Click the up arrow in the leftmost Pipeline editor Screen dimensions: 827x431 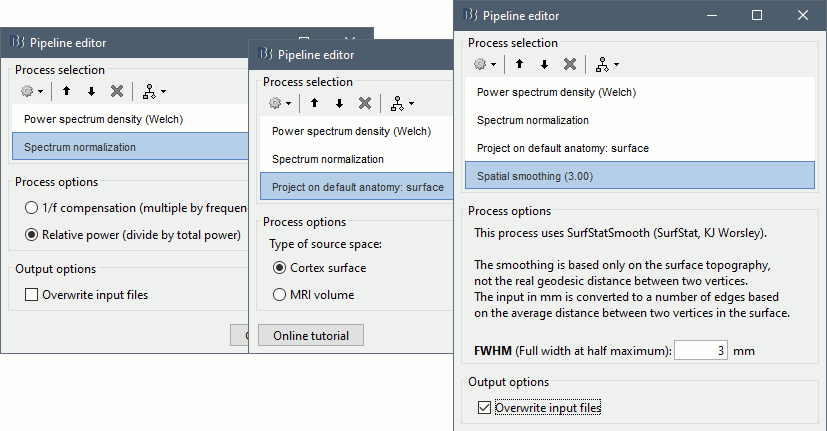click(x=66, y=91)
